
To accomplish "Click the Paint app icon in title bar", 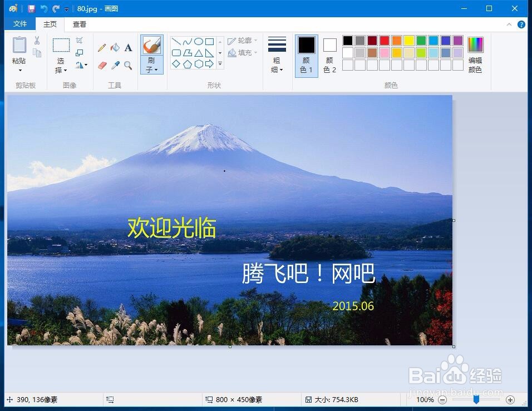I will coord(13,8).
